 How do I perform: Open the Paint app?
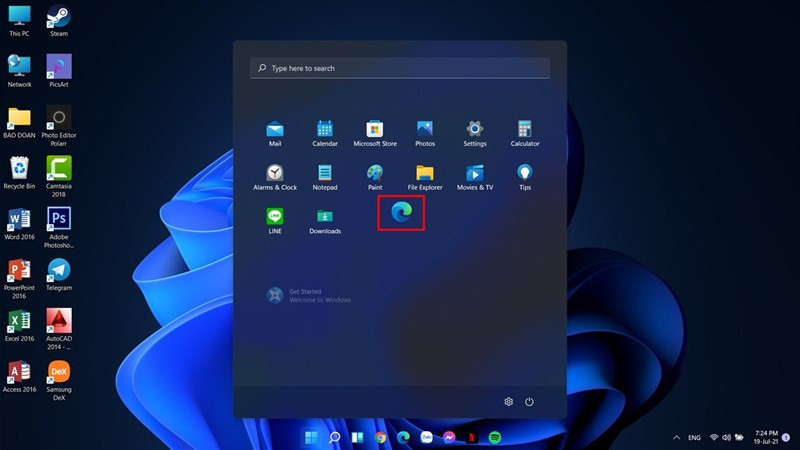coord(375,178)
